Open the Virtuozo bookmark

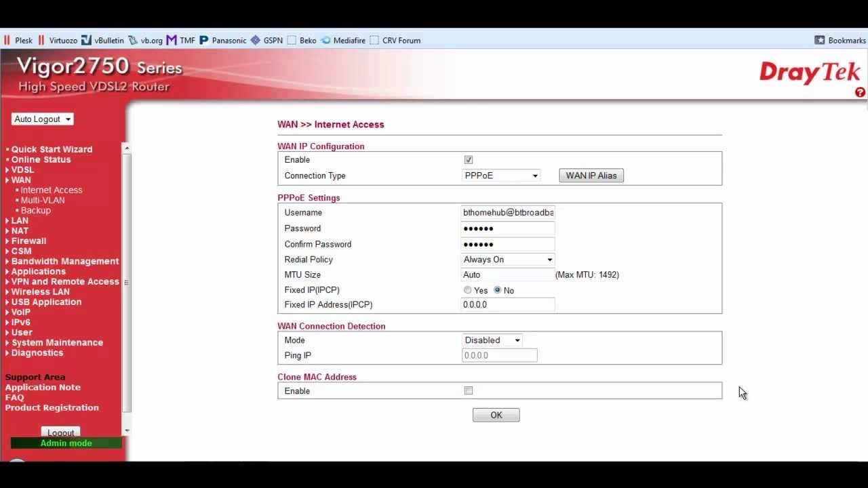point(57,41)
